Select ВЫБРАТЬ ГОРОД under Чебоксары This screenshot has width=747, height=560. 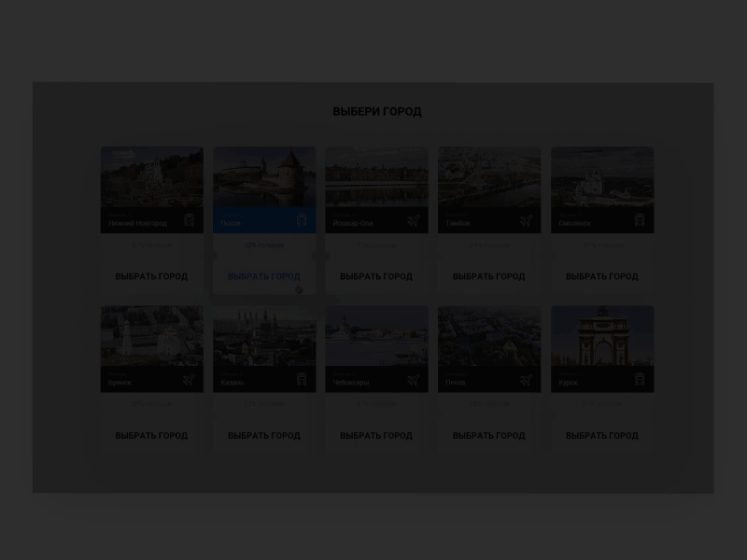point(376,436)
